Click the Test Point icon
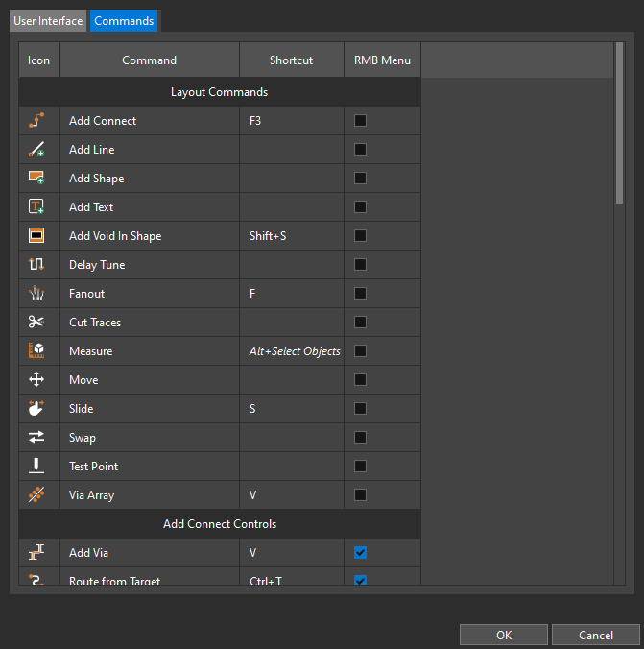The width and height of the screenshot is (644, 649). coord(36,466)
